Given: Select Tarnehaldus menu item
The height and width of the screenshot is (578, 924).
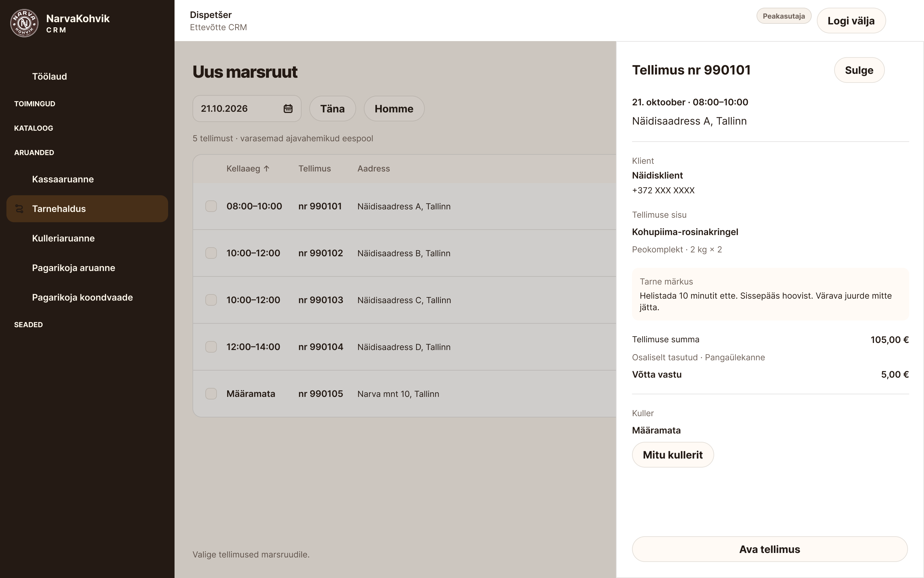Looking at the screenshot, I should [87, 209].
